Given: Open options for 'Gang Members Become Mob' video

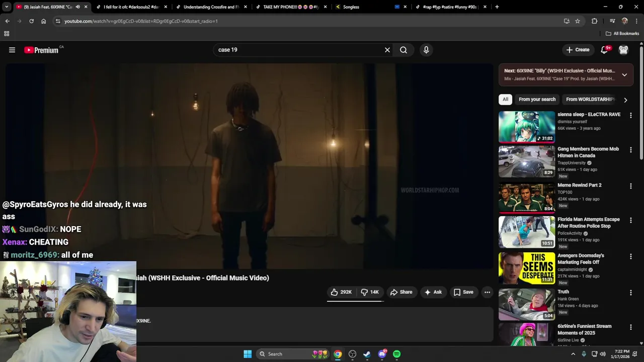Looking at the screenshot, I should (x=630, y=150).
